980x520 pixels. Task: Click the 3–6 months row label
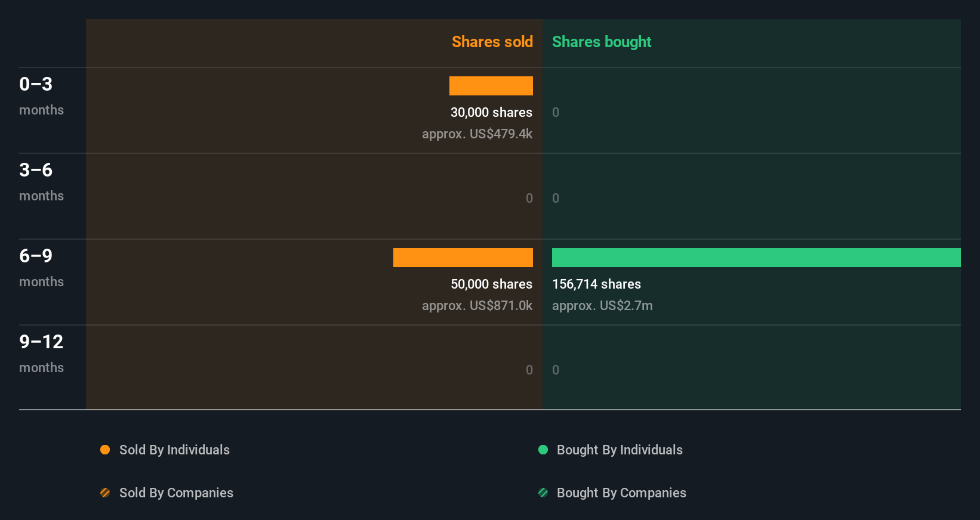(x=41, y=182)
